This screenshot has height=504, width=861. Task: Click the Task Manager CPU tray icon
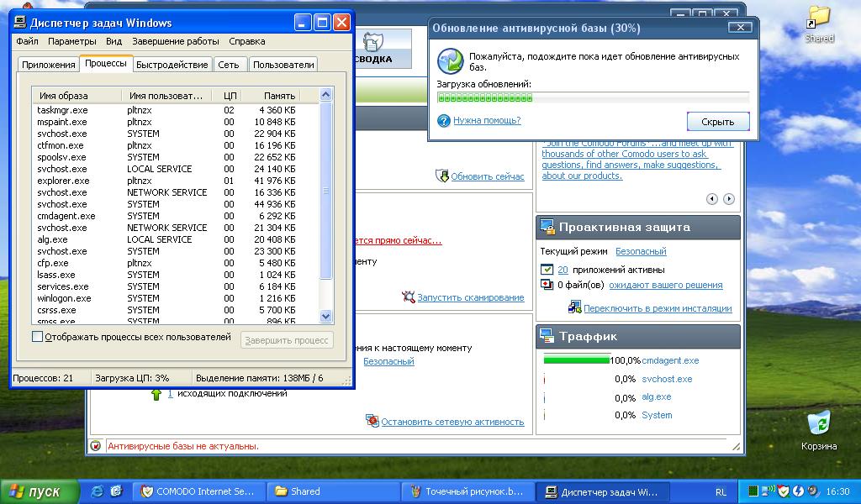point(753,491)
